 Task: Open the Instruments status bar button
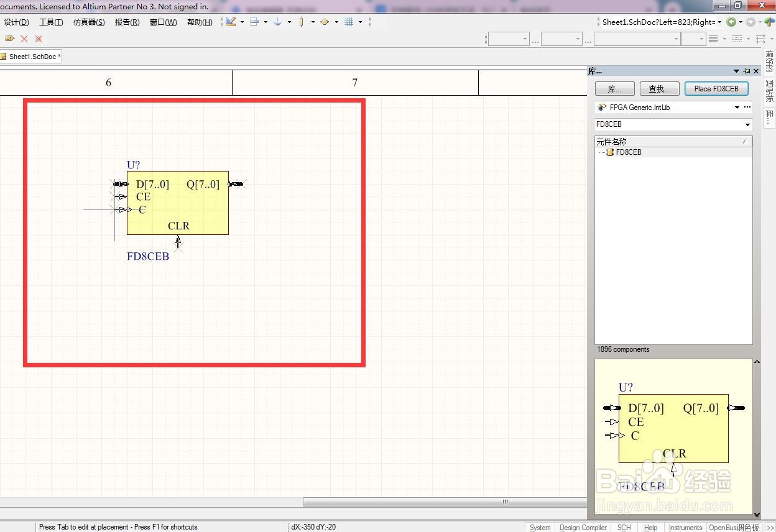[x=685, y=527]
